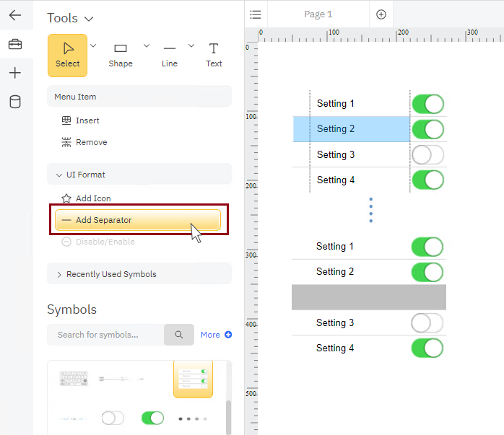Switch to the Page 1 tab

(318, 14)
